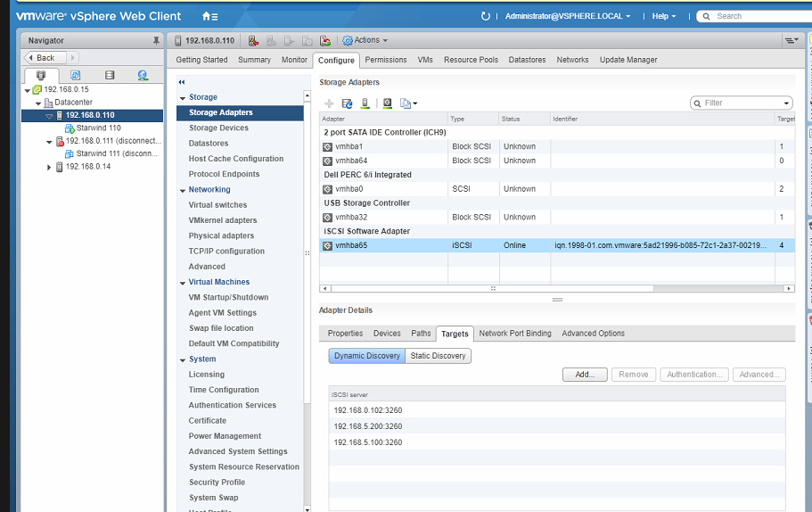
Task: Click the rescan storage devices icon
Action: [x=365, y=103]
